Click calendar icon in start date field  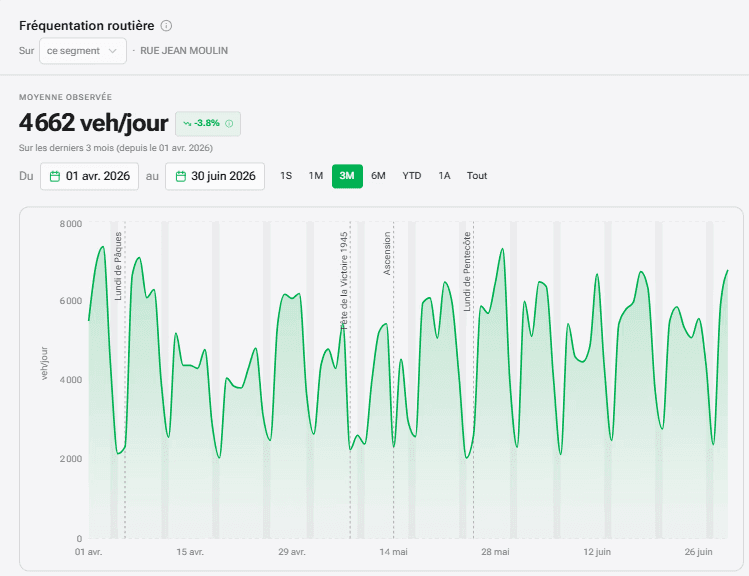click(55, 176)
